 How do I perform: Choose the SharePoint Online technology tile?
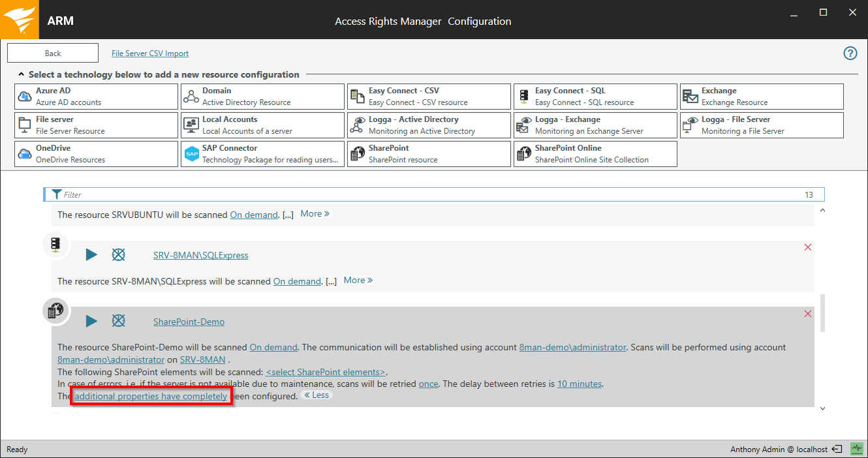click(x=595, y=154)
